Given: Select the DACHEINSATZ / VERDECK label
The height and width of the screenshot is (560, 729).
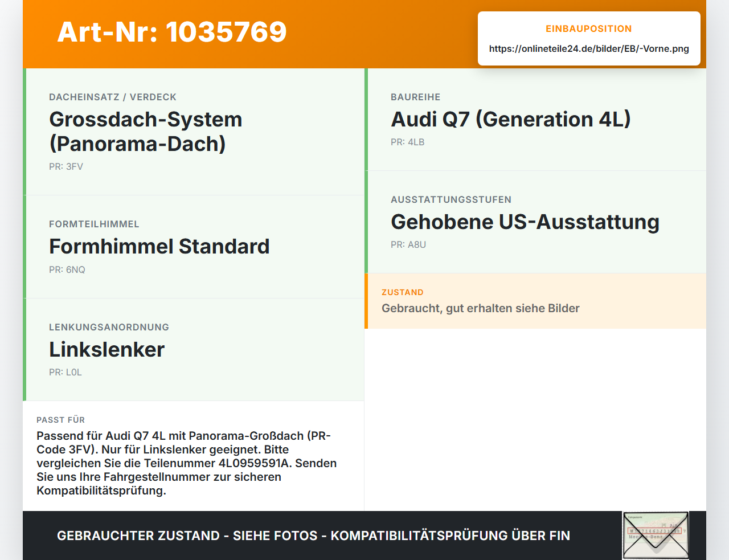Looking at the screenshot, I should point(113,97).
